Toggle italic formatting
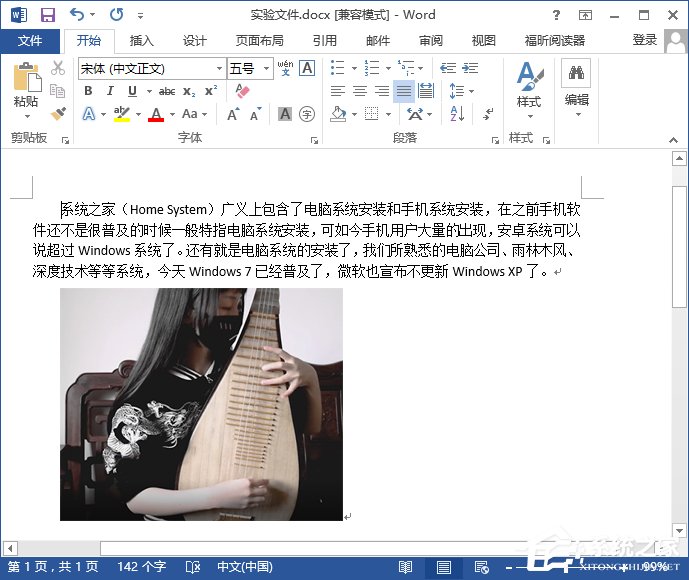 pos(110,91)
